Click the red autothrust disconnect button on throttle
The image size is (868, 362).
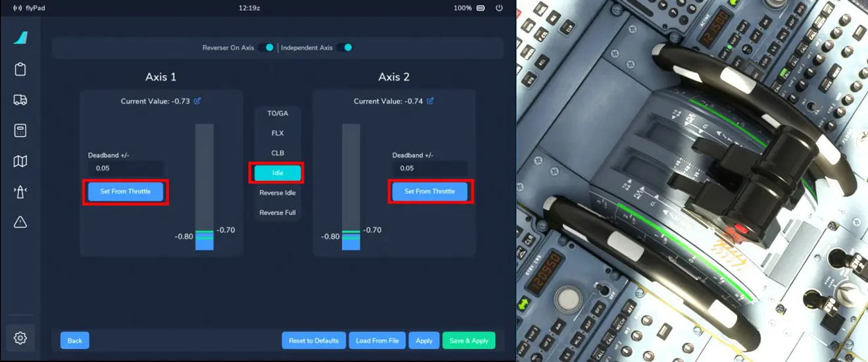740,230
